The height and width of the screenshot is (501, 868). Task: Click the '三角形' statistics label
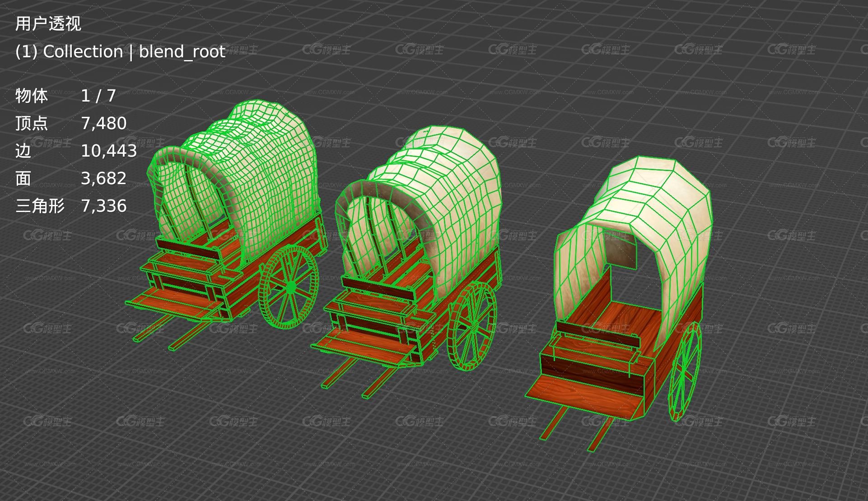pos(40,206)
